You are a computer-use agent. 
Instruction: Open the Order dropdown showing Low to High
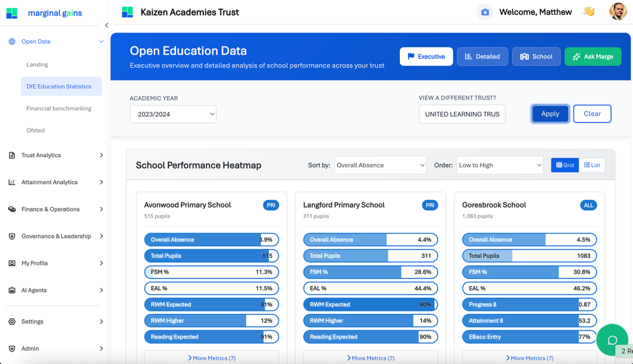click(500, 165)
